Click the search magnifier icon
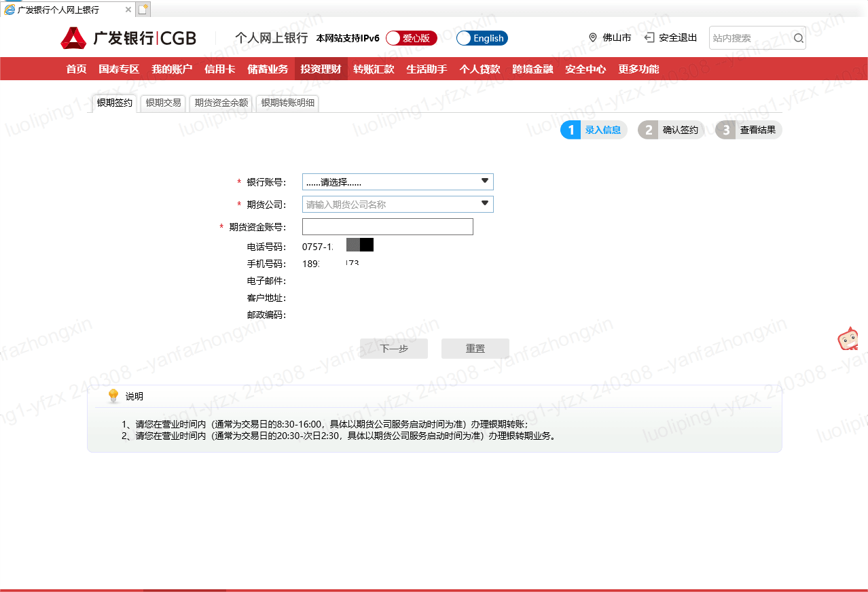This screenshot has width=868, height=592. [798, 38]
